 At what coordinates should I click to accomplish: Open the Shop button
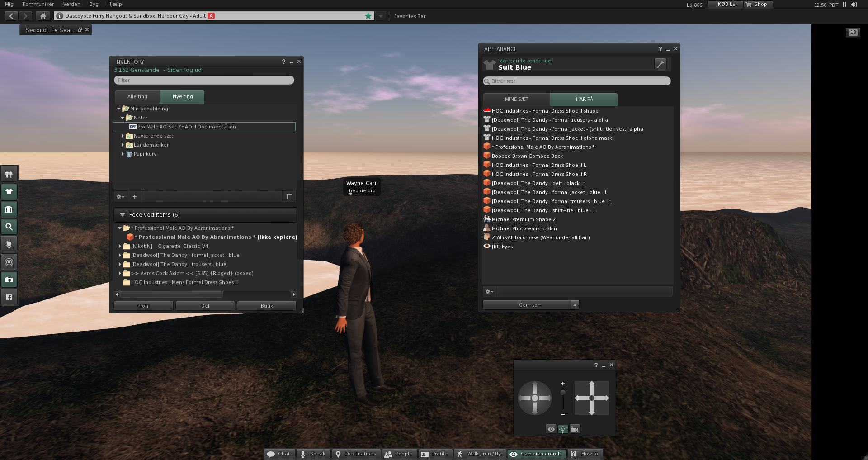757,5
